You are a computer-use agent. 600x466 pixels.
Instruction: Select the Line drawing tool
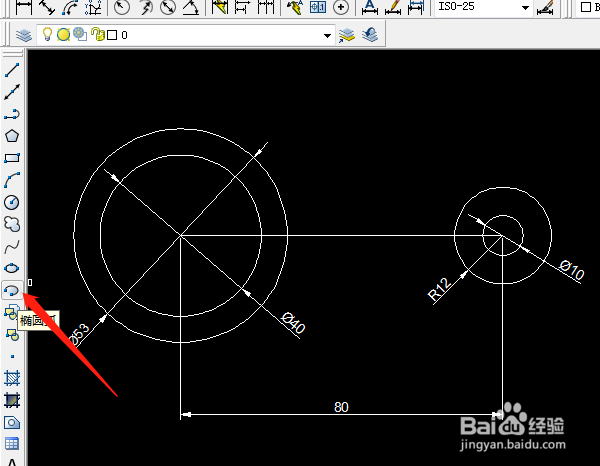[12, 70]
